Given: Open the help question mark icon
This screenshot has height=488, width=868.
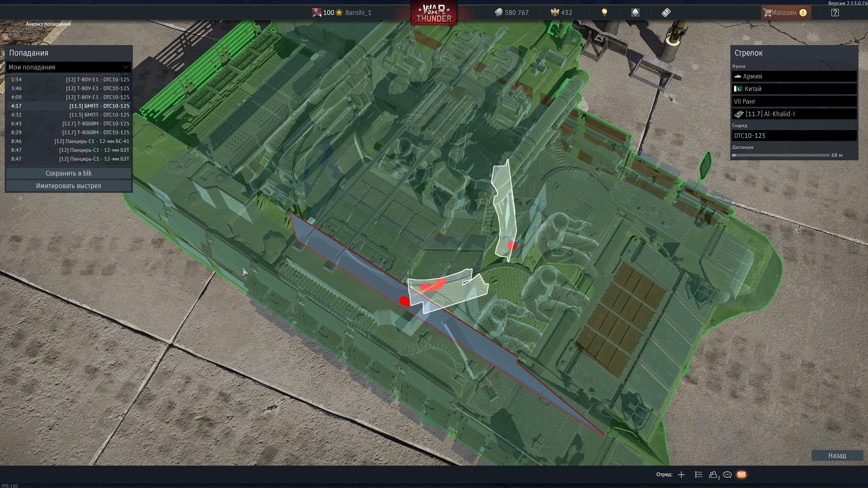Looking at the screenshot, I should click(x=835, y=13).
